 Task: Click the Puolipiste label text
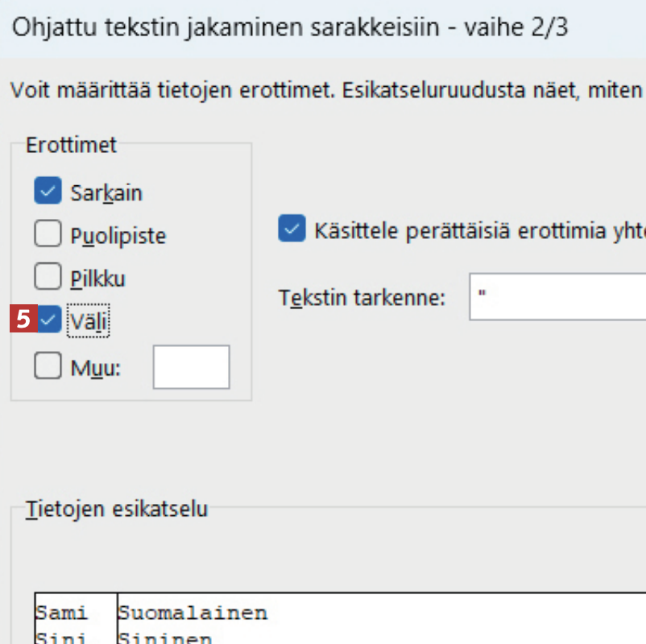click(118, 236)
